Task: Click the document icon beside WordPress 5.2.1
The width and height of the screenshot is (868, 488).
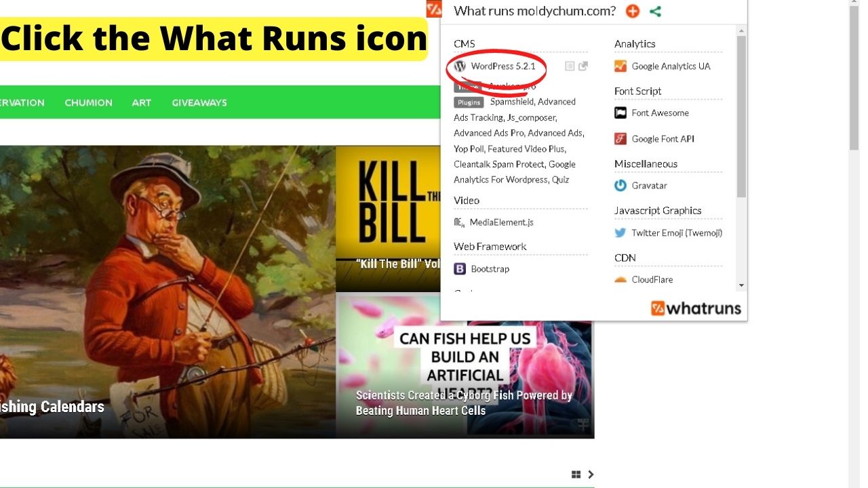Action: 570,66
